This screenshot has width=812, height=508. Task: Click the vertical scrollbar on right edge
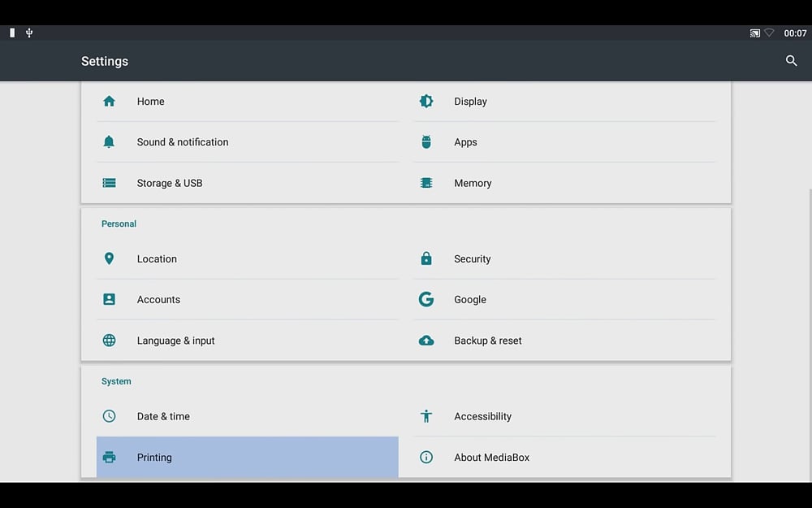(x=810, y=335)
